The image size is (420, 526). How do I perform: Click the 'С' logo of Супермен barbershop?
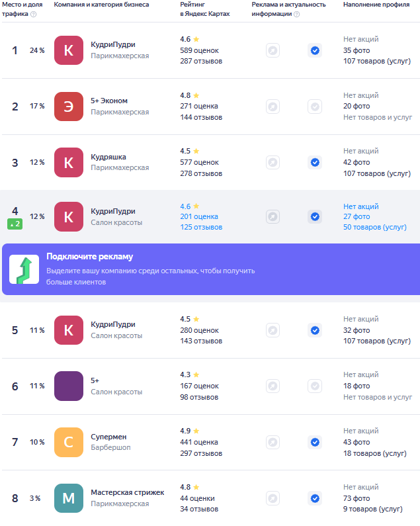68,442
